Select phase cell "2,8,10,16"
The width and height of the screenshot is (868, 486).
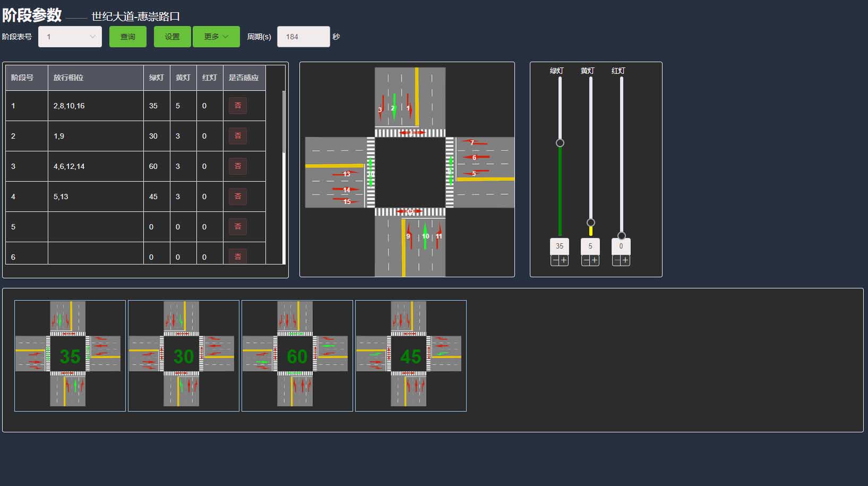click(96, 106)
